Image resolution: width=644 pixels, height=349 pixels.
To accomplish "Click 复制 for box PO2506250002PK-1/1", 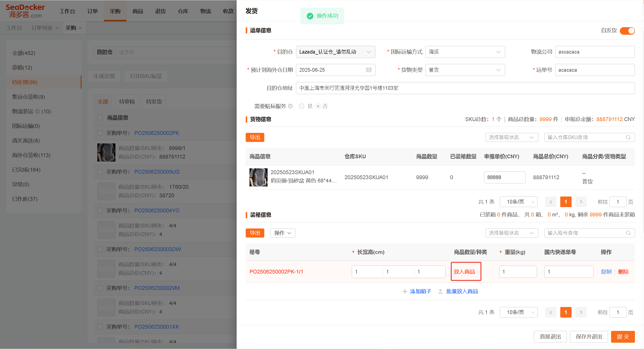I will pos(606,272).
